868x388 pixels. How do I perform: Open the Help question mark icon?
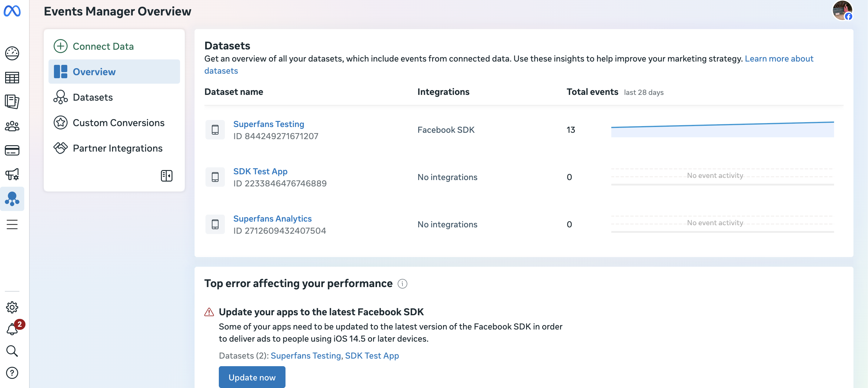point(12,373)
